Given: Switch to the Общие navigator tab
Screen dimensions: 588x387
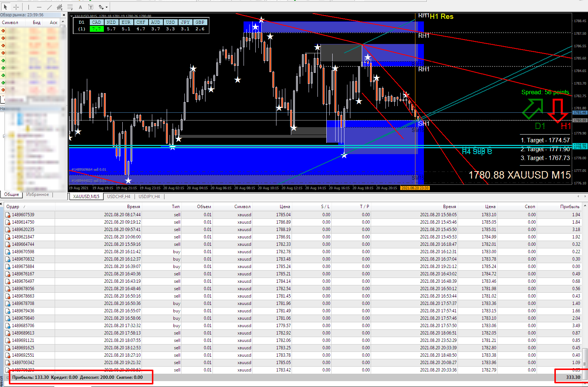Looking at the screenshot, I should point(11,194).
